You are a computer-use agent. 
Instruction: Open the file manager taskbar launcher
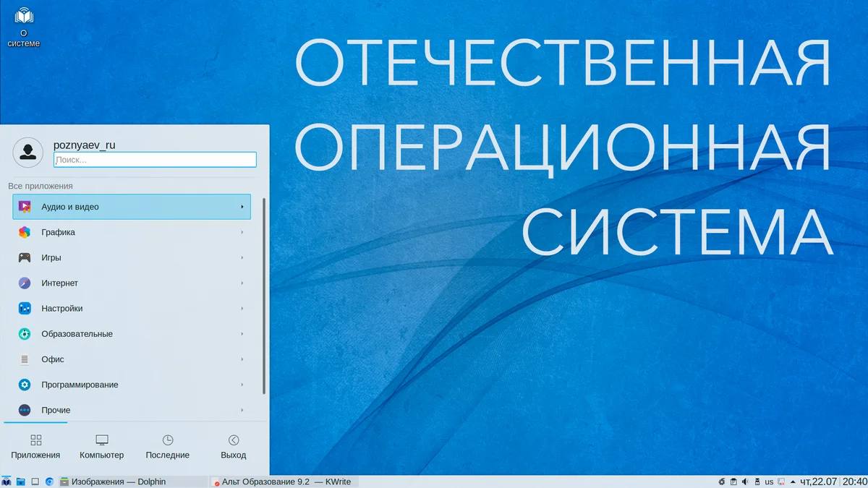(x=20, y=481)
